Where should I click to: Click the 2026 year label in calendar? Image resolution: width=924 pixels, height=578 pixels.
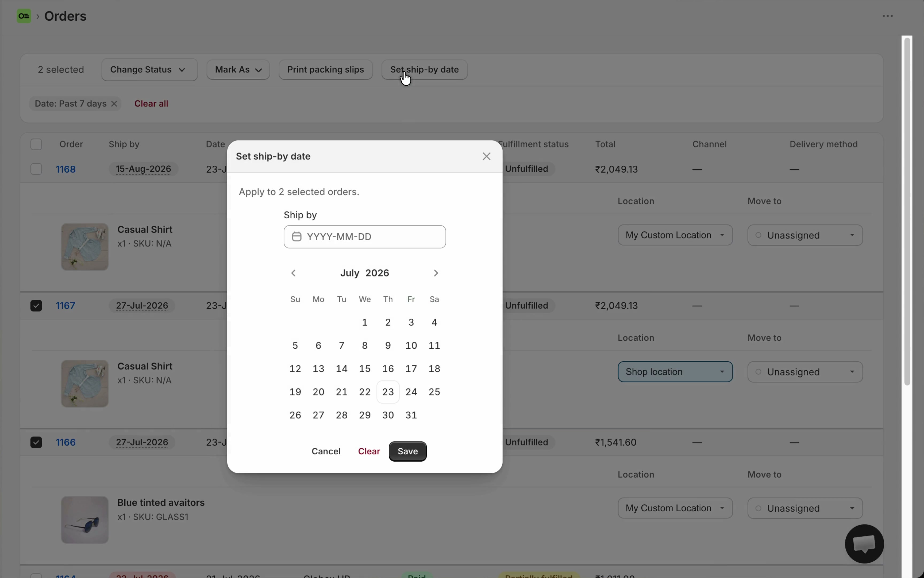377,273
